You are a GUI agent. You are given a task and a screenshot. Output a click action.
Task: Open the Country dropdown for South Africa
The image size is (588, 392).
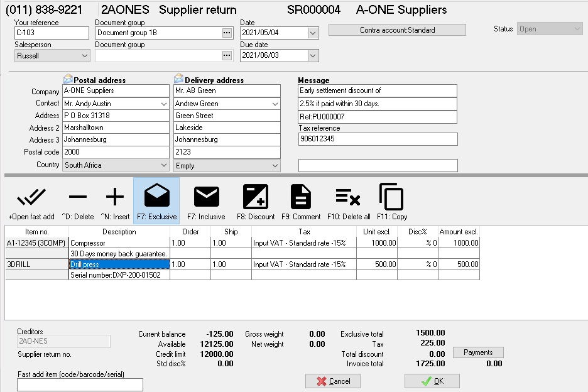(x=164, y=165)
